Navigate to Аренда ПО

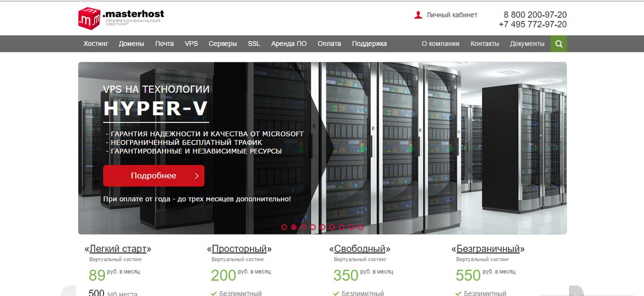point(289,44)
